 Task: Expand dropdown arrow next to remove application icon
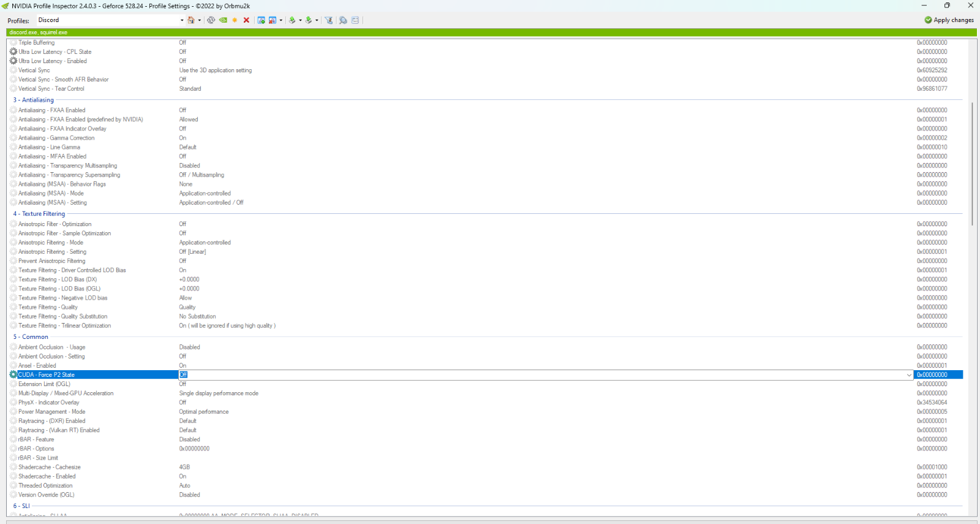tap(281, 20)
